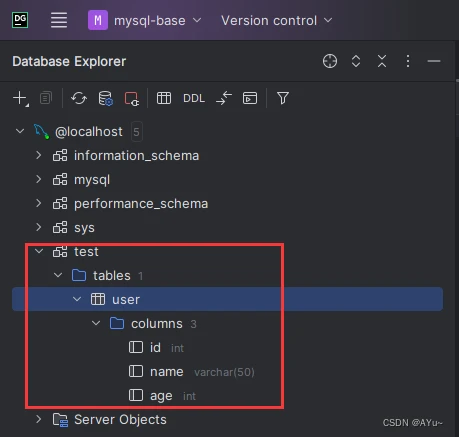
Task: Refresh the database with the Refresh icon
Action: (79, 99)
